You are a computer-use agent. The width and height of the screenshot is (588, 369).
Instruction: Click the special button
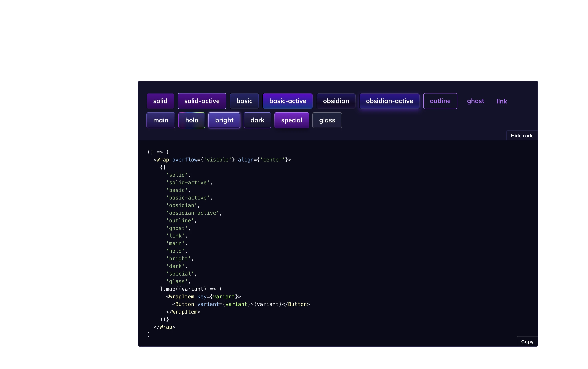291,120
